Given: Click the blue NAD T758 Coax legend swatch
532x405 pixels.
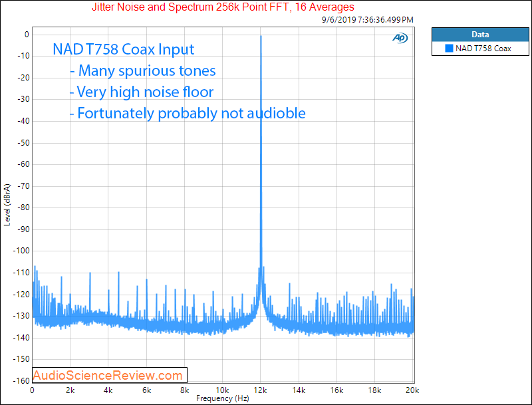Looking at the screenshot, I should (x=449, y=48).
